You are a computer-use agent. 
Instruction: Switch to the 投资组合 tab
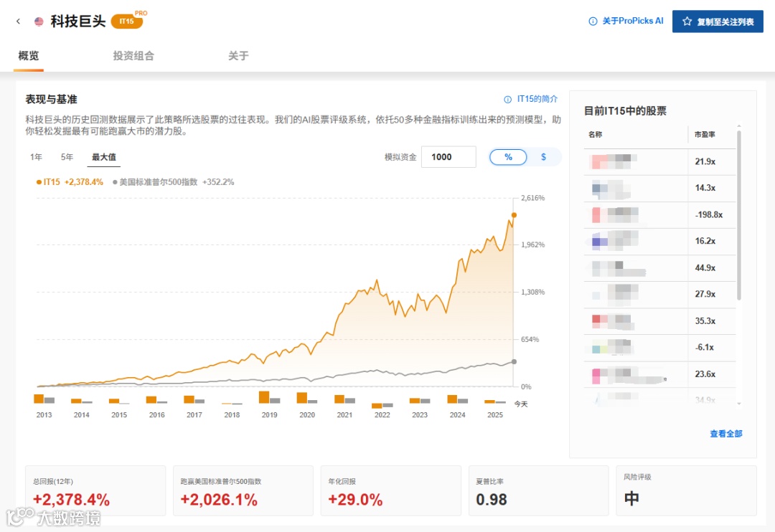tap(133, 56)
